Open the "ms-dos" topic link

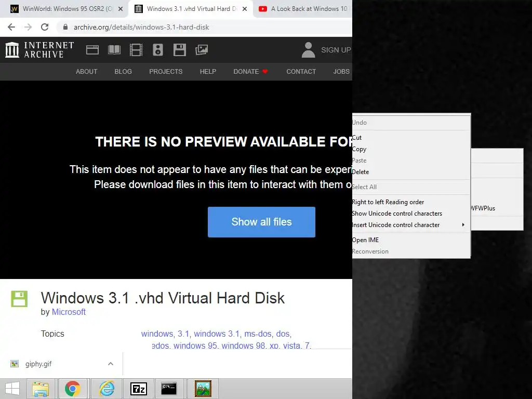[x=258, y=334]
